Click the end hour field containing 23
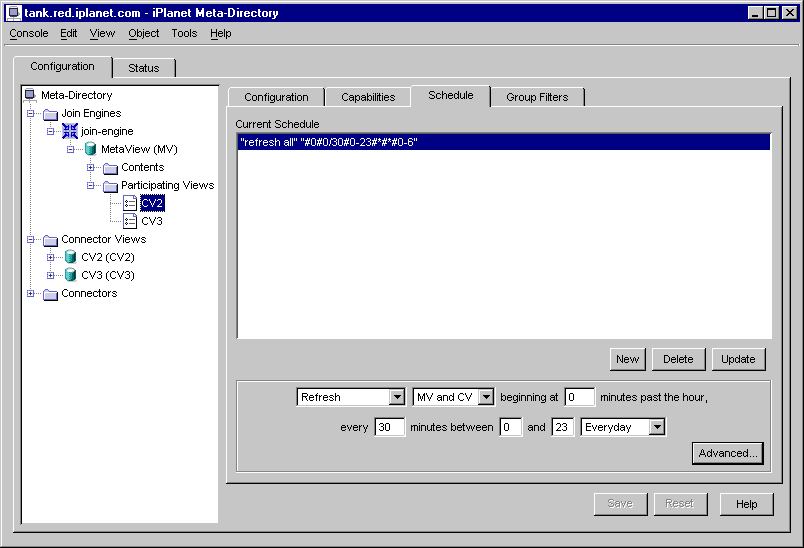The image size is (804, 548). coord(562,427)
